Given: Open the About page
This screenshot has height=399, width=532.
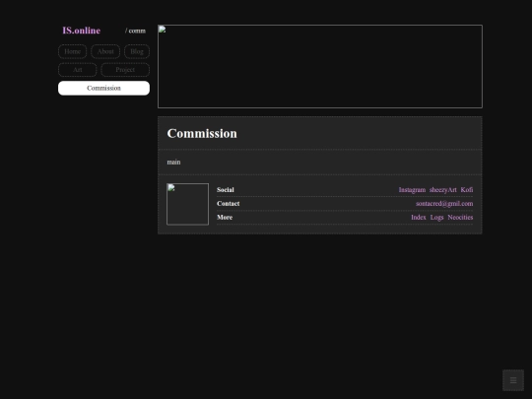Looking at the screenshot, I should coord(105,51).
